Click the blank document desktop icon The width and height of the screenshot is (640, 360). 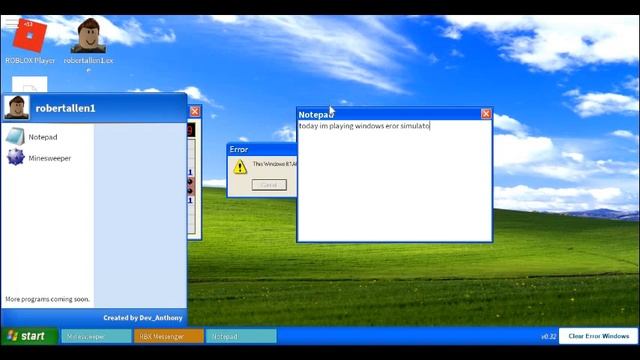pyautogui.click(x=29, y=84)
